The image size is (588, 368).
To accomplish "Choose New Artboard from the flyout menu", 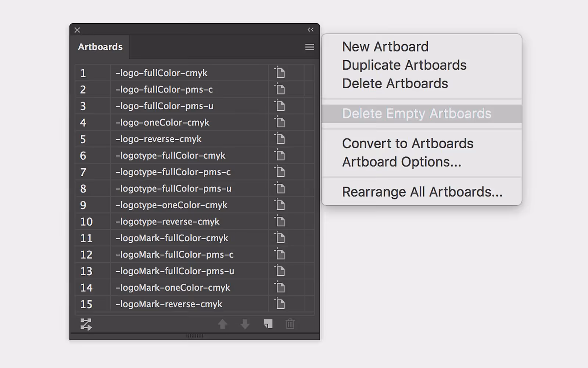I will point(422,47).
